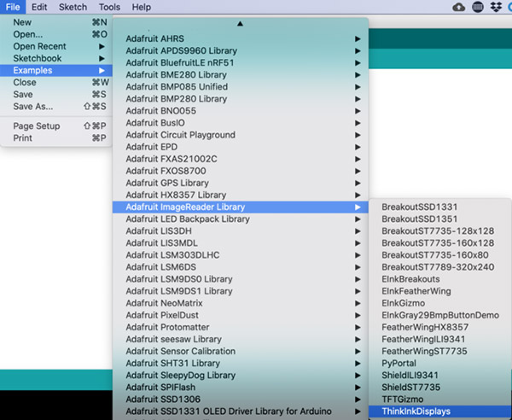Image resolution: width=512 pixels, height=420 pixels.
Task: Choose Page Setup from the File menu
Action: coord(56,125)
